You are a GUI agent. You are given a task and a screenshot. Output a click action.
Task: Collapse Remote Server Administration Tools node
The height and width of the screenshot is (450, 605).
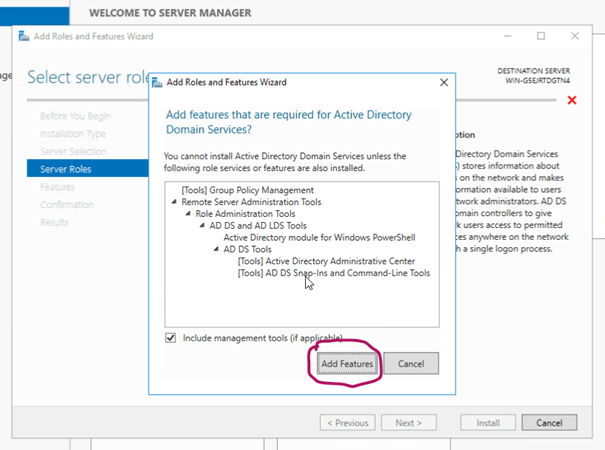(x=176, y=201)
